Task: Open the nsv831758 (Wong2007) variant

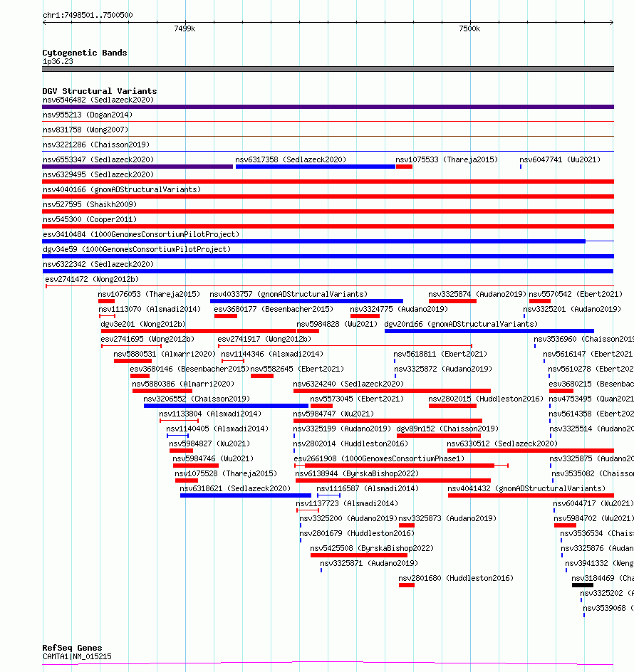Action: click(85, 130)
